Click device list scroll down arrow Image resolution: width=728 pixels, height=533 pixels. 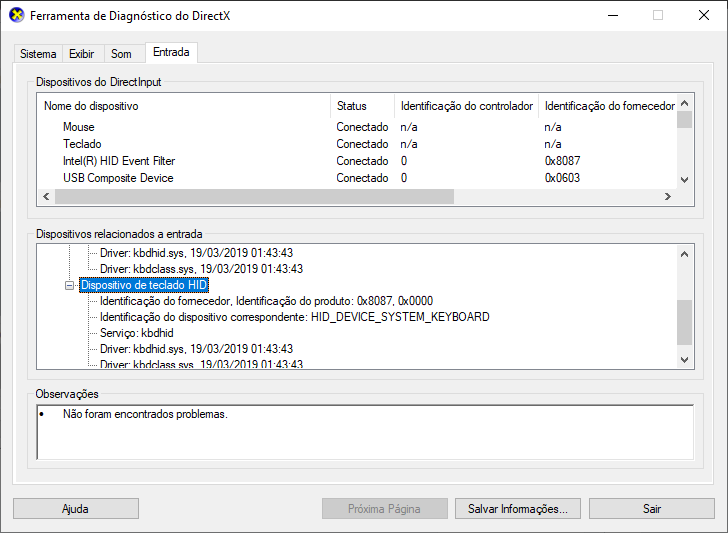pos(684,179)
